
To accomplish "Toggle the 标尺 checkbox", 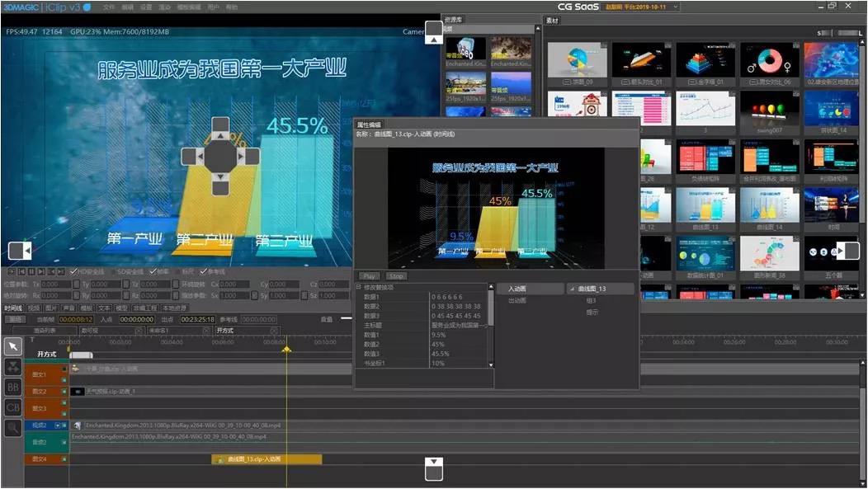I will (177, 271).
